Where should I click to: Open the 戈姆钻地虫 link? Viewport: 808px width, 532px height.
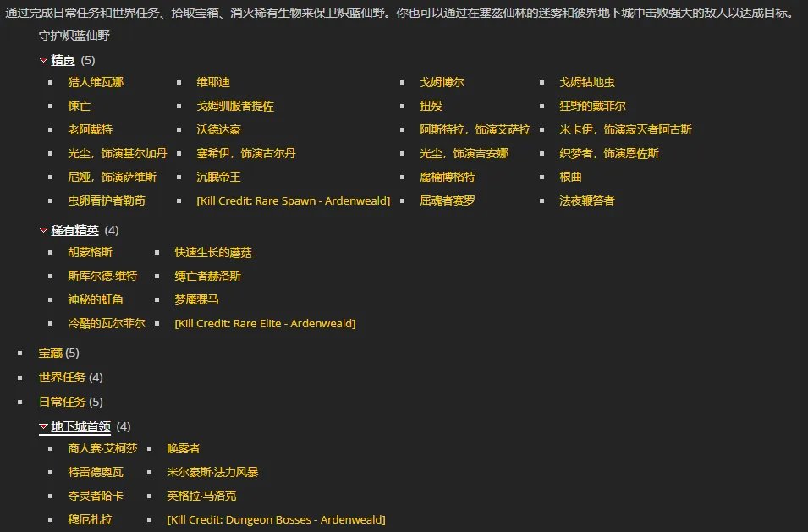588,82
